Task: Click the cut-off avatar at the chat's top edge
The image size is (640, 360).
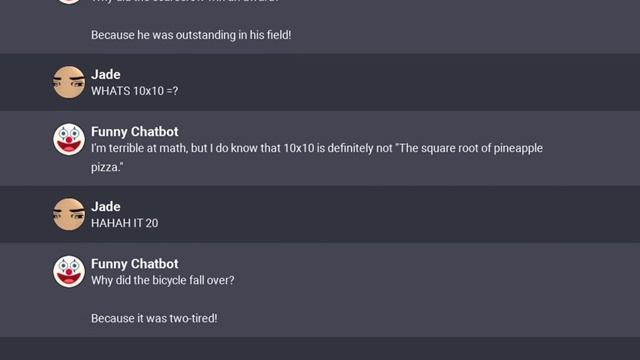Action: pos(69,2)
